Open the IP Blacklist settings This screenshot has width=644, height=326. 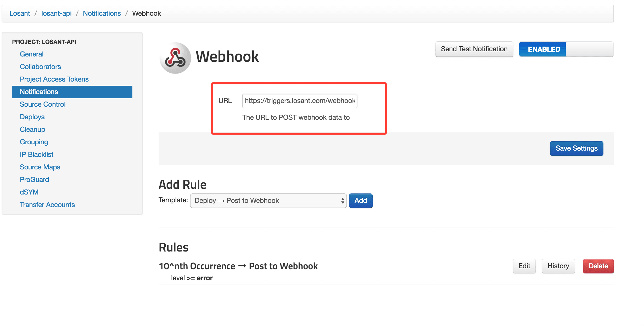click(37, 155)
